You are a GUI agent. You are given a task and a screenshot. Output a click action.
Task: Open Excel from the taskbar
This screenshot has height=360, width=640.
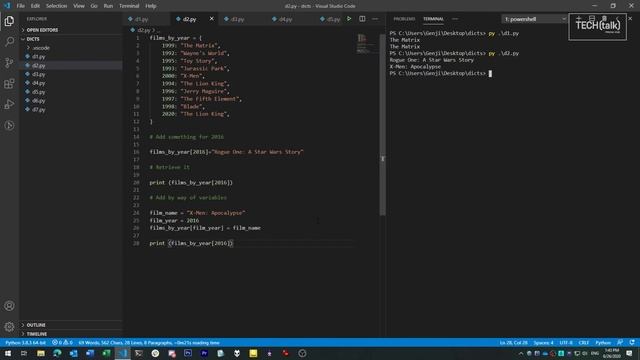(x=106, y=353)
